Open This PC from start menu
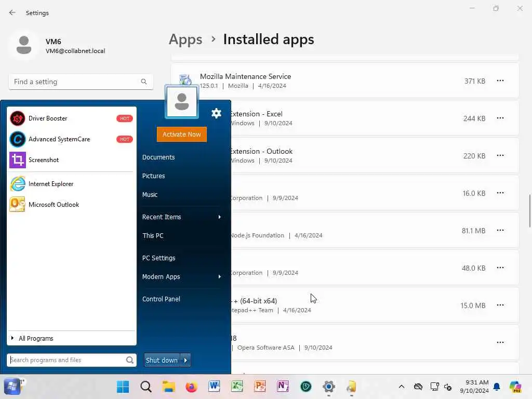532x399 pixels. 153,235
